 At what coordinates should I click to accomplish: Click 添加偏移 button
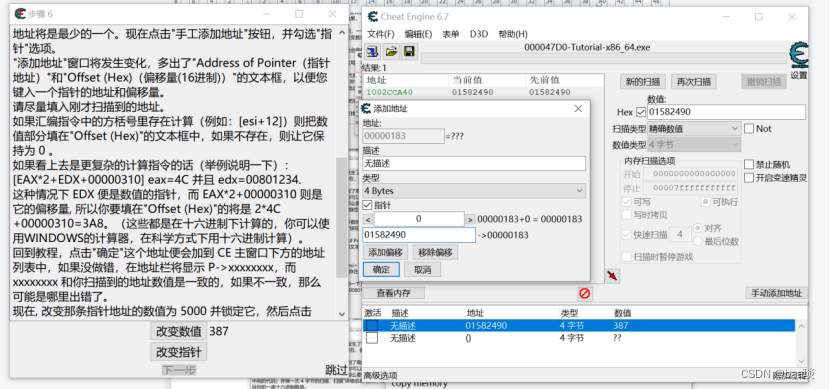tap(385, 252)
